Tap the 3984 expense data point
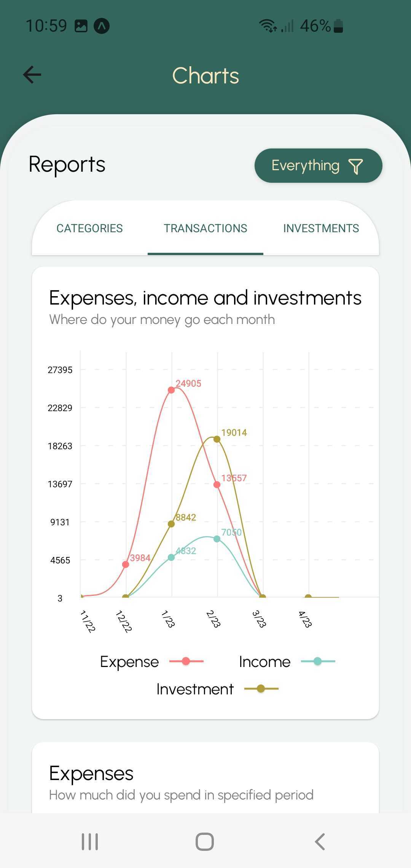This screenshot has height=868, width=411. point(126,565)
